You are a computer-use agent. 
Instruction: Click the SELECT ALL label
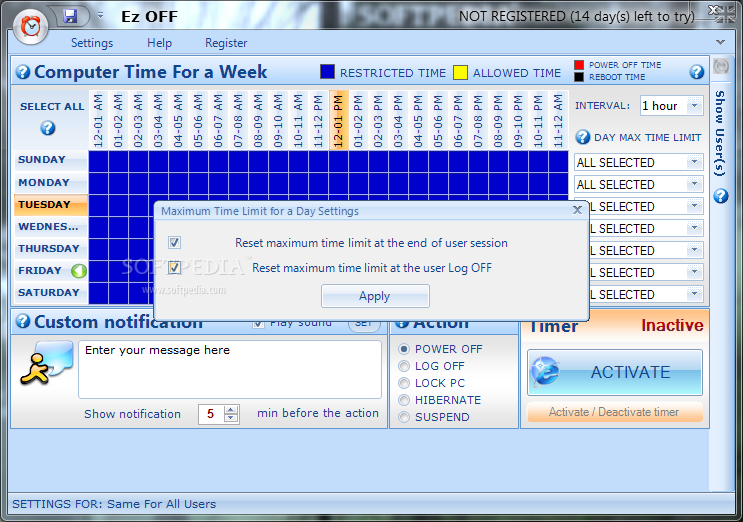pyautogui.click(x=52, y=107)
